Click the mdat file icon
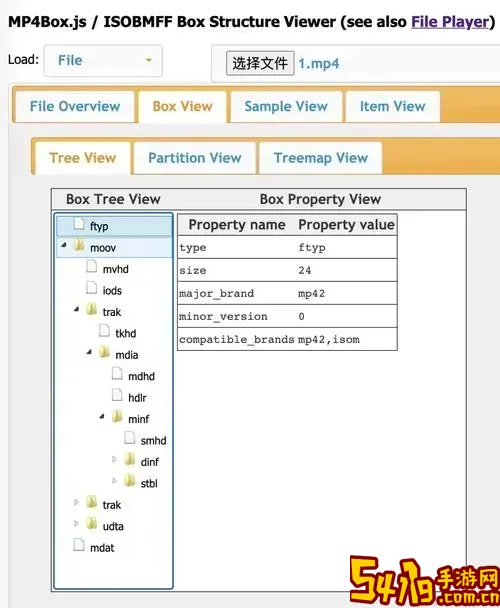 (79, 546)
